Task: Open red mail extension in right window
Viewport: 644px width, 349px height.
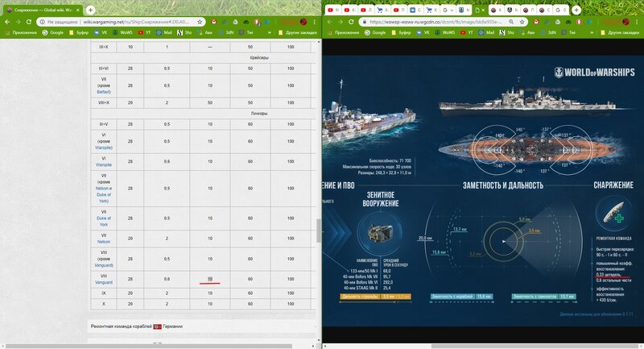Action: tap(536, 22)
